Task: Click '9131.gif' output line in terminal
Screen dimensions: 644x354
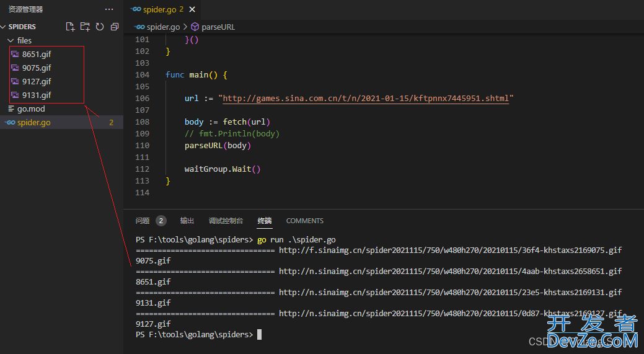Action: click(152, 303)
